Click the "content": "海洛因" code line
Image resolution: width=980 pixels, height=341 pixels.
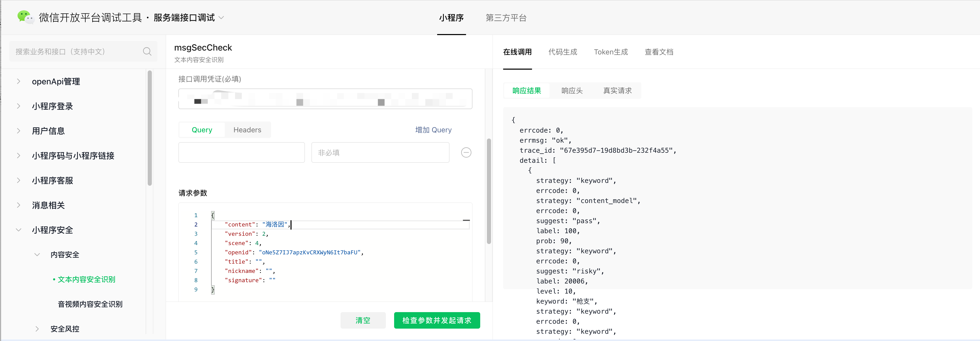258,225
